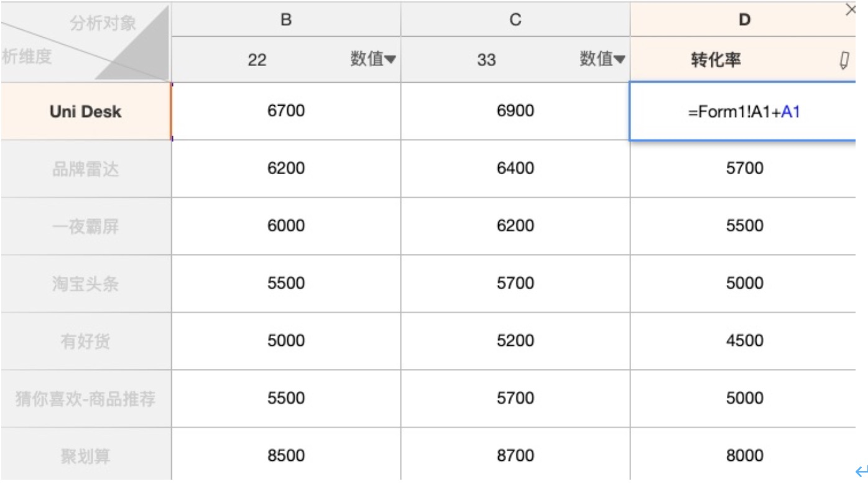Select the 品牌雷达 row header
Viewport: 868px width, 484px height.
[x=86, y=169]
